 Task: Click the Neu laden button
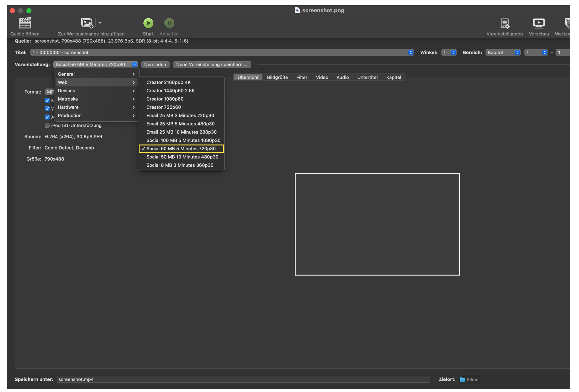point(155,65)
